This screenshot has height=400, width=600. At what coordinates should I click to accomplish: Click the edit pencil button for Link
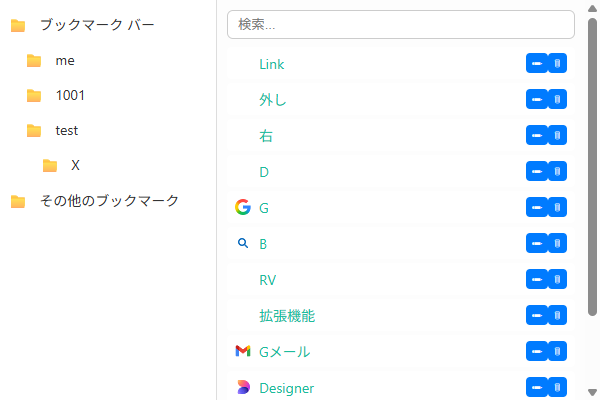click(x=536, y=64)
